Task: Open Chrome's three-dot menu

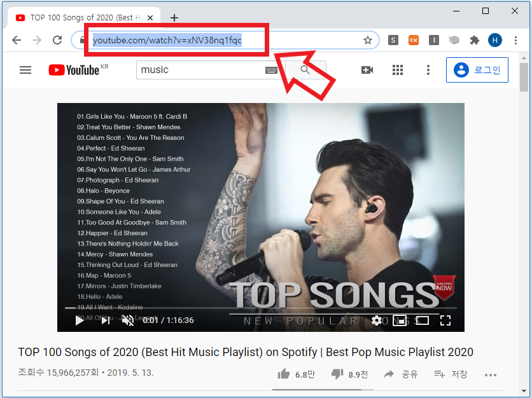Action: tap(515, 40)
